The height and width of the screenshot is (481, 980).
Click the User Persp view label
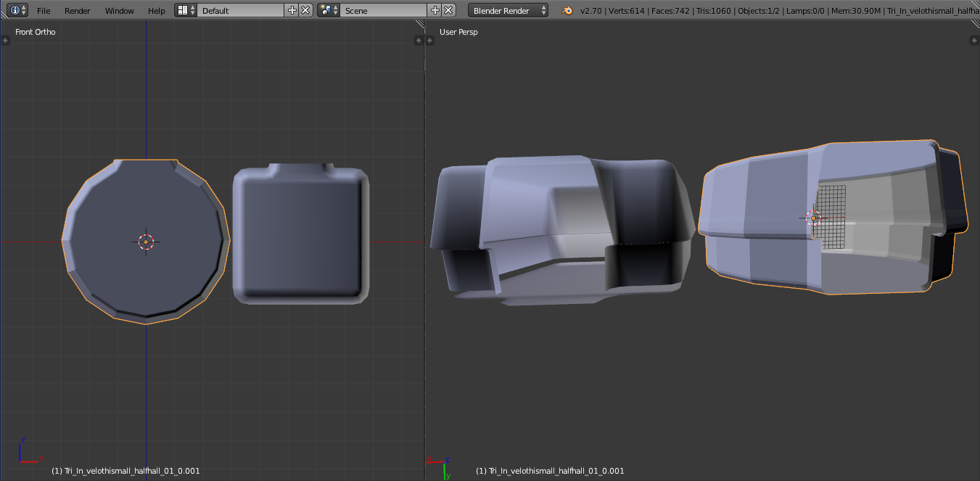click(458, 32)
